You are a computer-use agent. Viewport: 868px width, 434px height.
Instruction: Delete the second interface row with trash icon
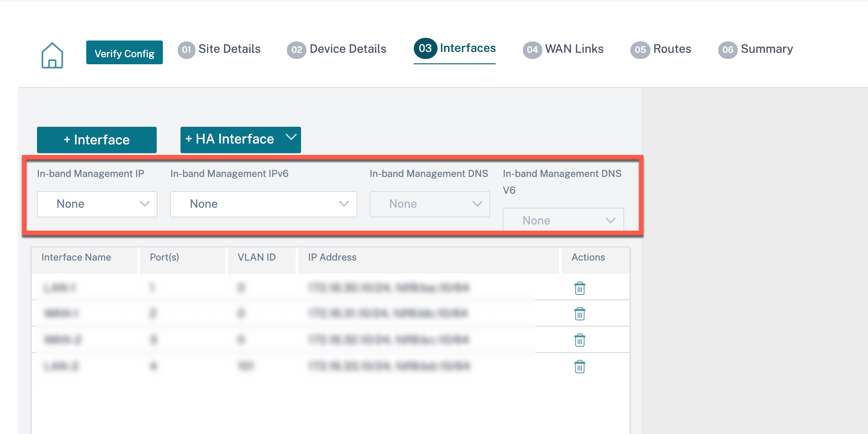(580, 314)
